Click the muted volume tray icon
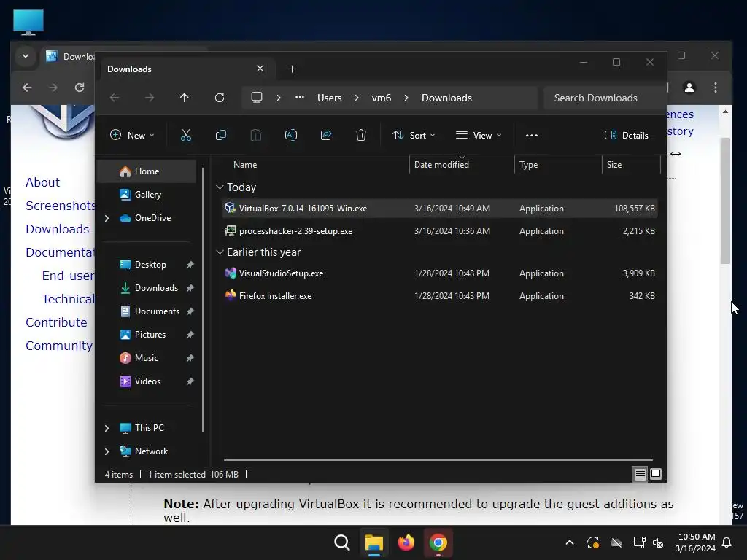The width and height of the screenshot is (747, 560). 659,542
